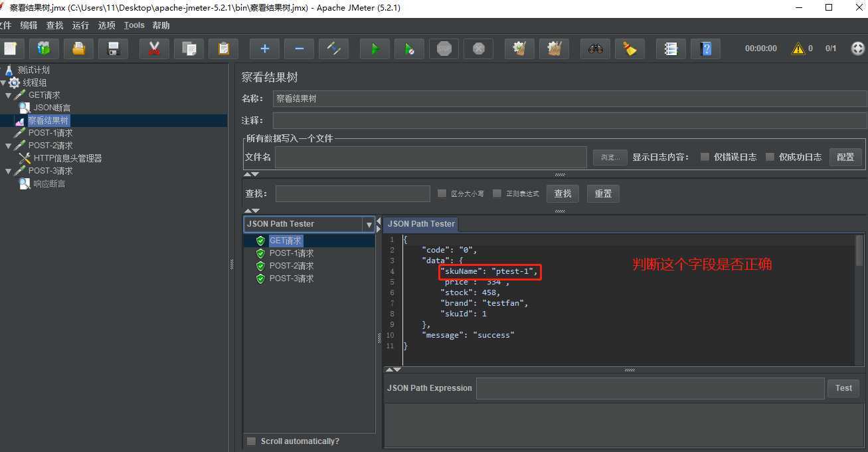Save the test plan with floppy icon
This screenshot has width=868, height=452.
coord(113,49)
